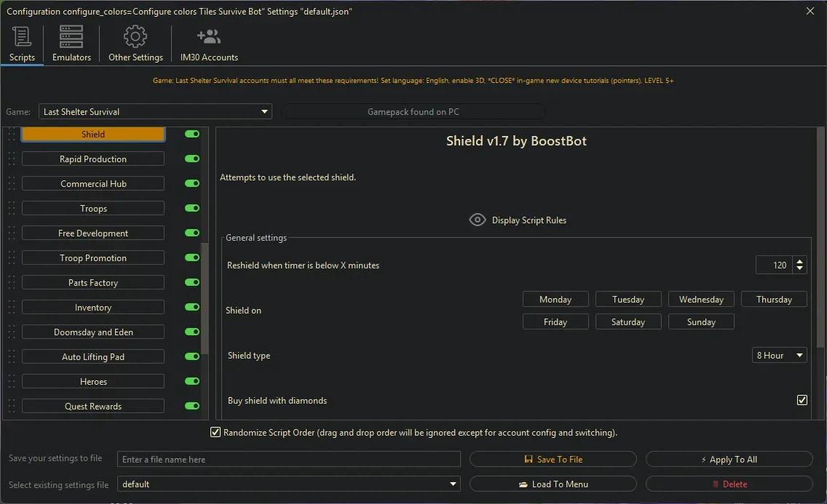The height and width of the screenshot is (504, 827).
Task: Click the drag handle beside Heroes
Action: [11, 382]
